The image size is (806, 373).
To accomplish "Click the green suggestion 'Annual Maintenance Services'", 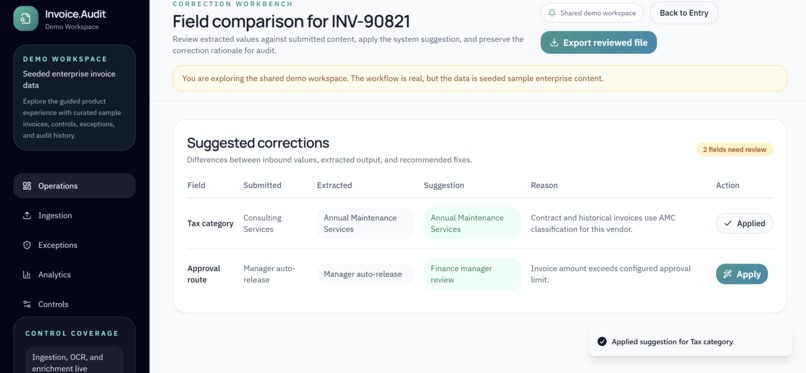I will [472, 223].
